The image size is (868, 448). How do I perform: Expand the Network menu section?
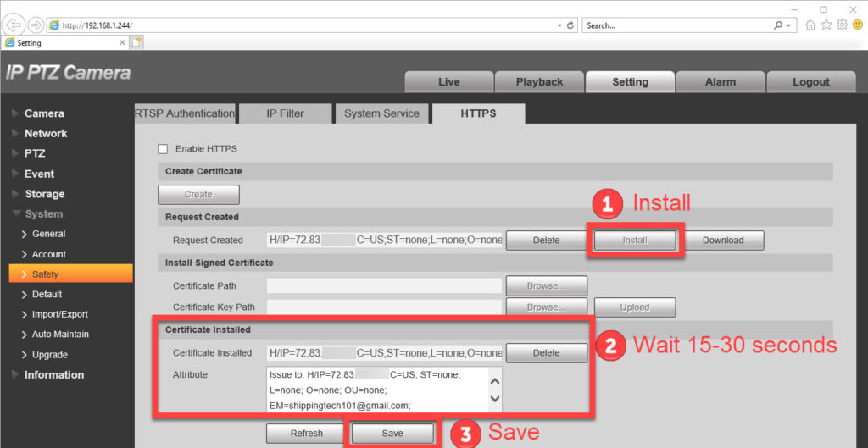(x=46, y=134)
